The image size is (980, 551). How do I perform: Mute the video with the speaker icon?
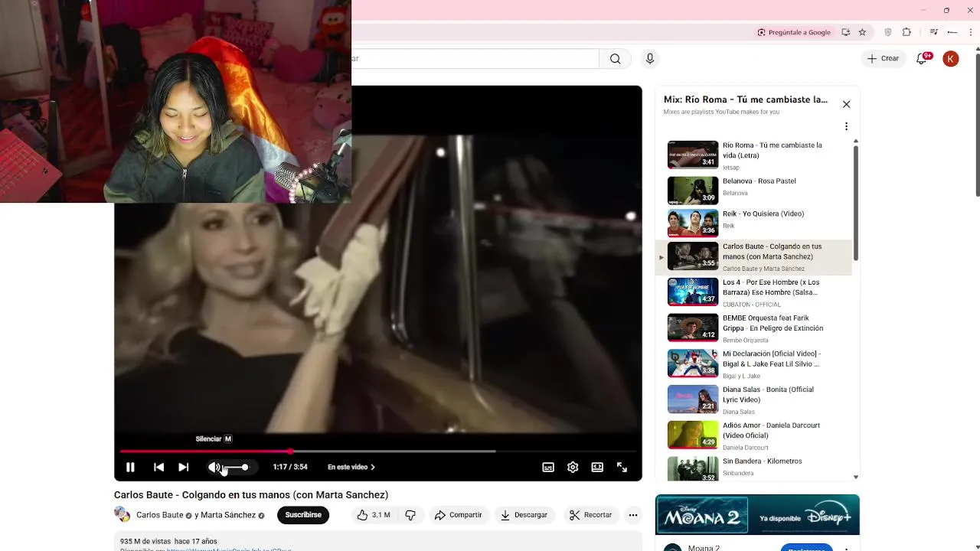coord(214,467)
